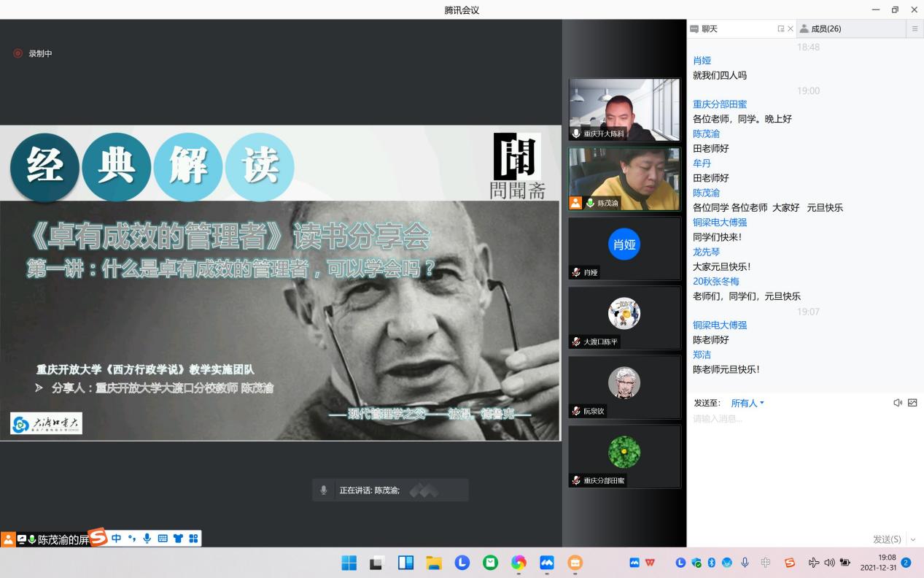Select 陈茂渝 video thumbnail
The height and width of the screenshot is (578, 924).
pos(624,179)
